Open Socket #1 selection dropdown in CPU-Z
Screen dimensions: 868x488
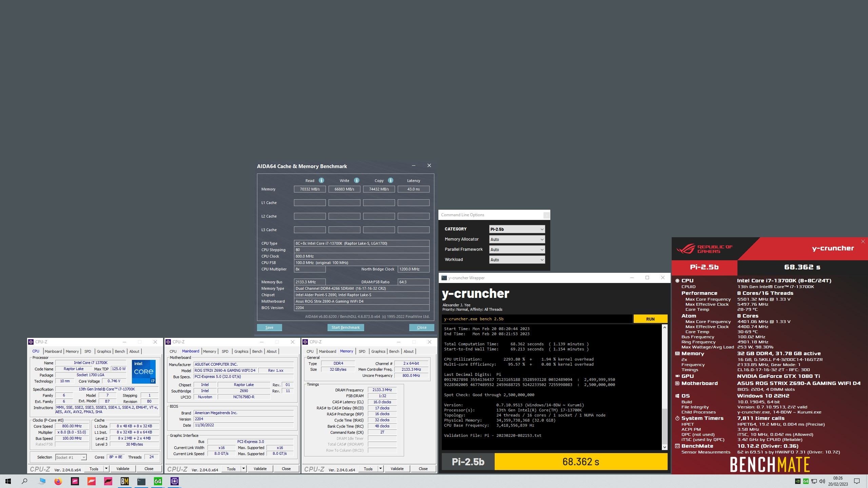[x=71, y=457]
